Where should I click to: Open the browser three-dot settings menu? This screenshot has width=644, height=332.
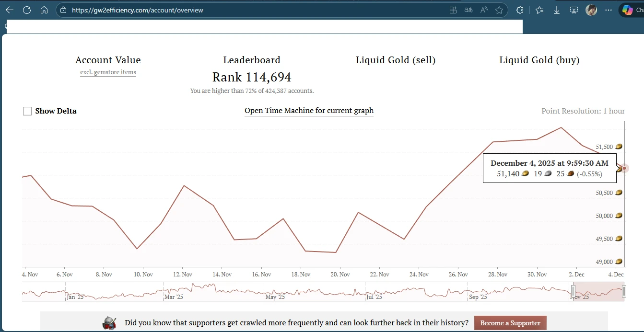(609, 10)
